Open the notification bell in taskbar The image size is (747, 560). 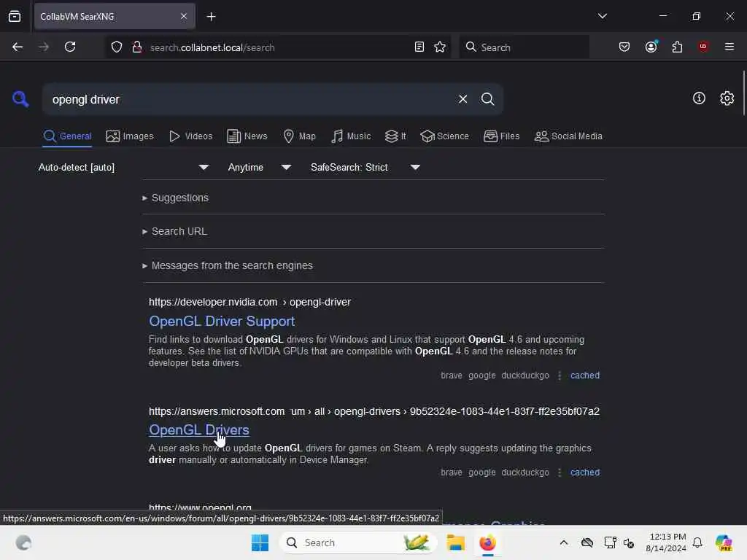(697, 542)
